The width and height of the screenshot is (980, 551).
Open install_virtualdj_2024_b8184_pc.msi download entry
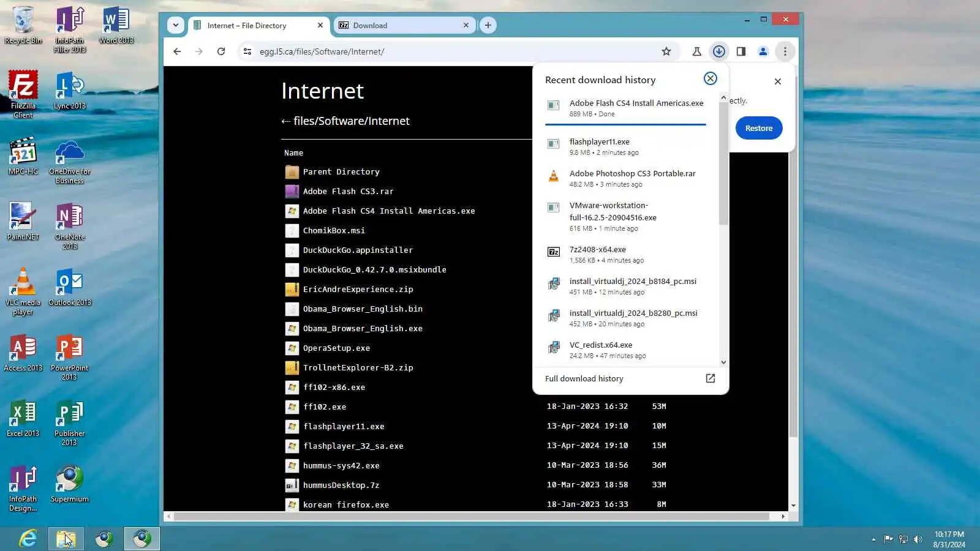click(625, 287)
